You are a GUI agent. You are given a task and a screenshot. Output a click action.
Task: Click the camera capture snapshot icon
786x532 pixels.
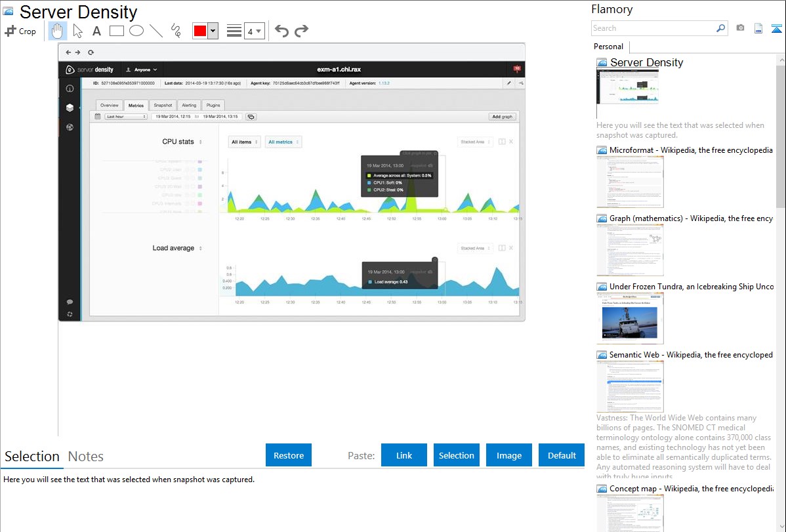pyautogui.click(x=741, y=28)
